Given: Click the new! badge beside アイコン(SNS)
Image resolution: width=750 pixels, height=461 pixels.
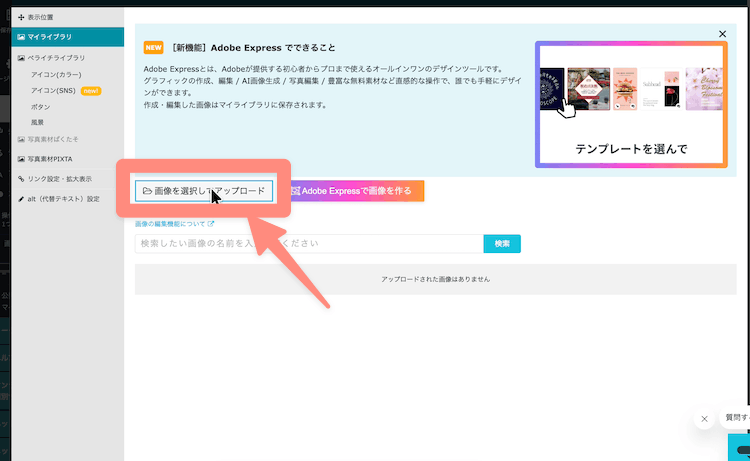Looking at the screenshot, I should [91, 91].
